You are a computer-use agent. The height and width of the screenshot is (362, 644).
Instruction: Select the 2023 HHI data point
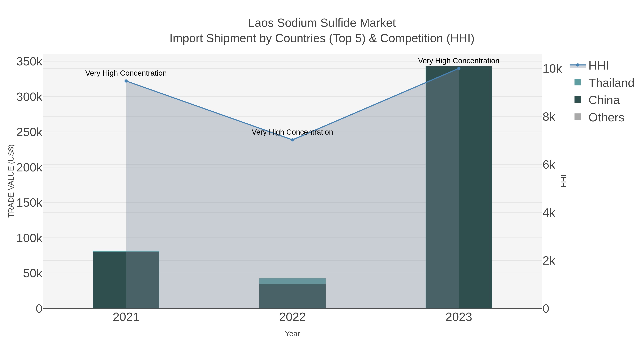[459, 68]
